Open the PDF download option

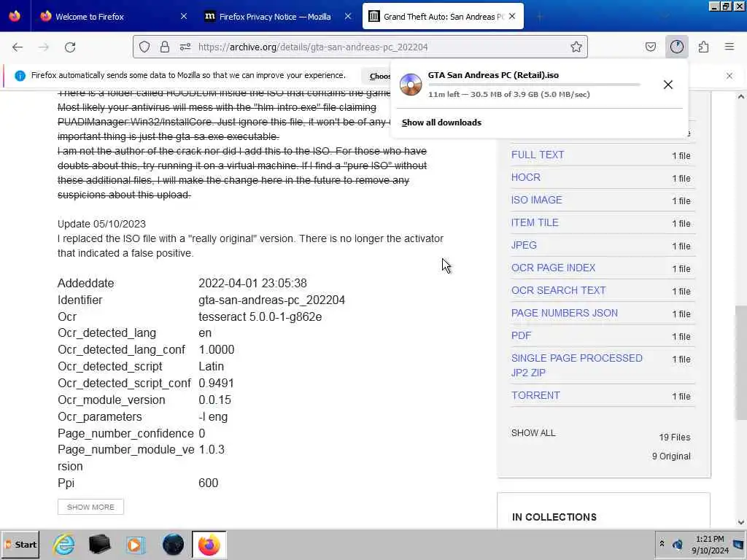[521, 335]
